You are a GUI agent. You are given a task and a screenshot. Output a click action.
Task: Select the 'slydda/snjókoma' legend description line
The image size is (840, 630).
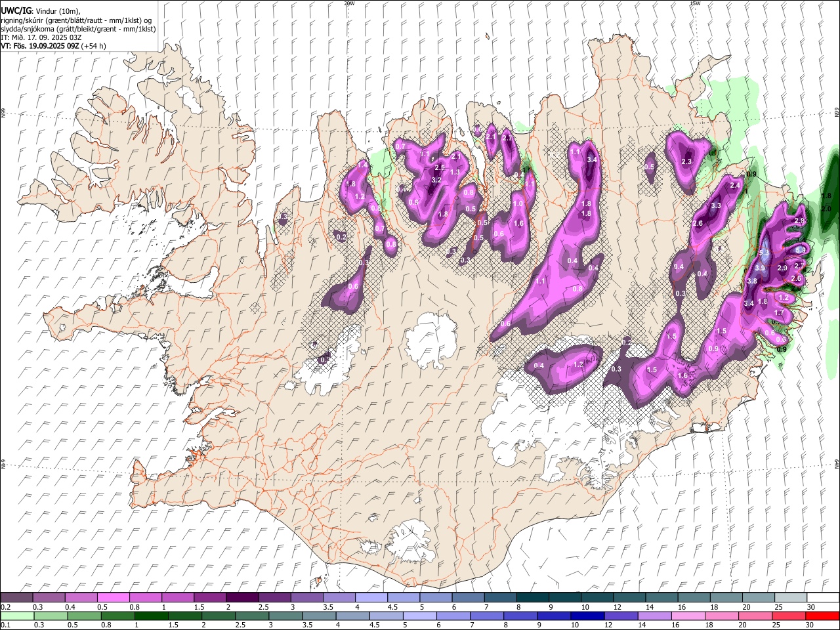pos(78,29)
